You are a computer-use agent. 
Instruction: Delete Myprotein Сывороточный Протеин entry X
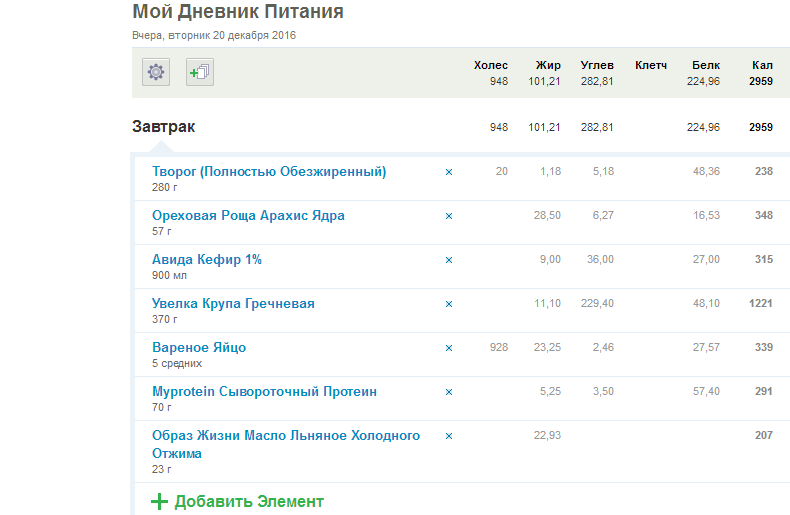click(449, 392)
